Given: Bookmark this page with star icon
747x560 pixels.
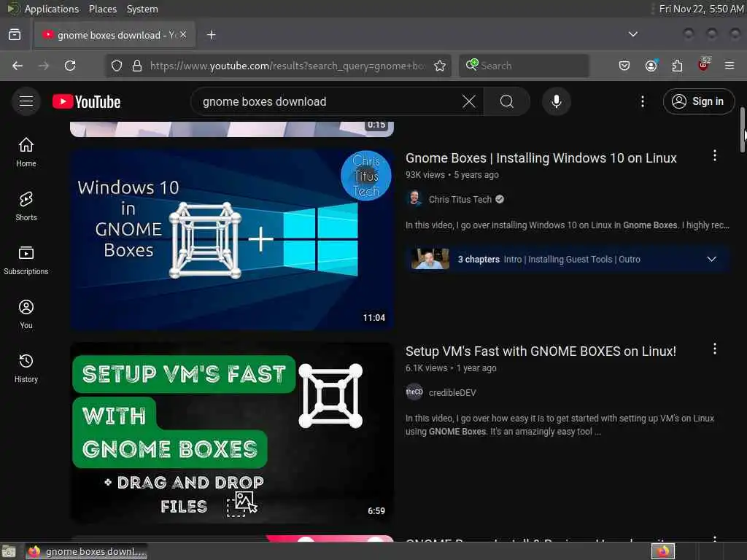Looking at the screenshot, I should (x=440, y=66).
